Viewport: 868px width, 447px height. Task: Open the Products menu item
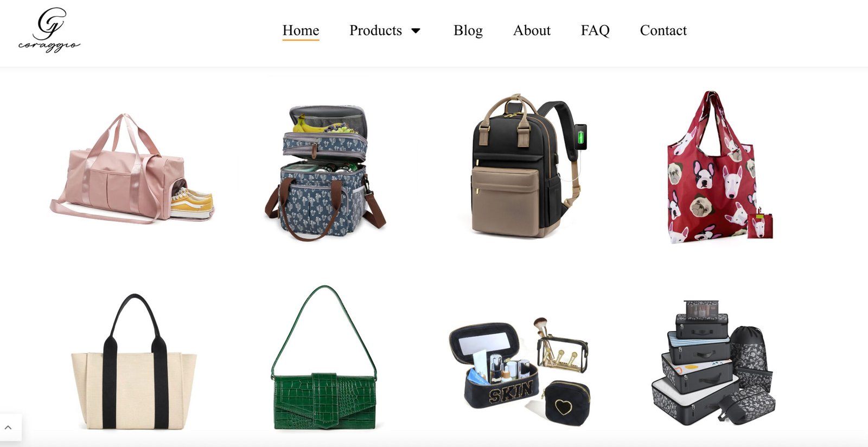pyautogui.click(x=375, y=30)
